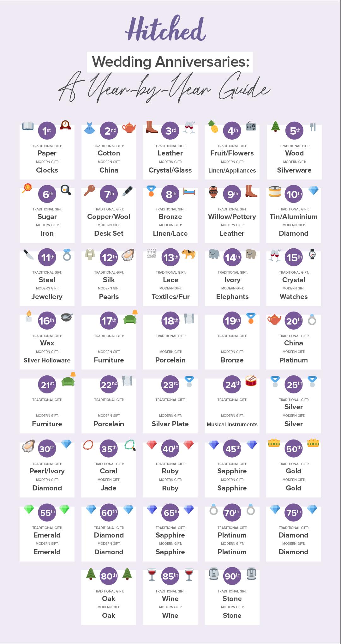The image size is (341, 644).
Task: Click the Hitched logo at top
Action: [166, 30]
